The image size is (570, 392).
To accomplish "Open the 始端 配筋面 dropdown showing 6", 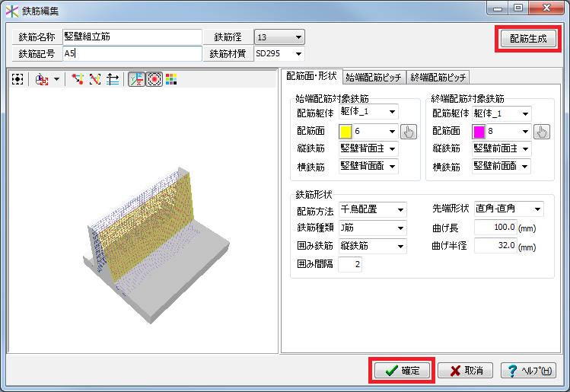I will click(375, 131).
